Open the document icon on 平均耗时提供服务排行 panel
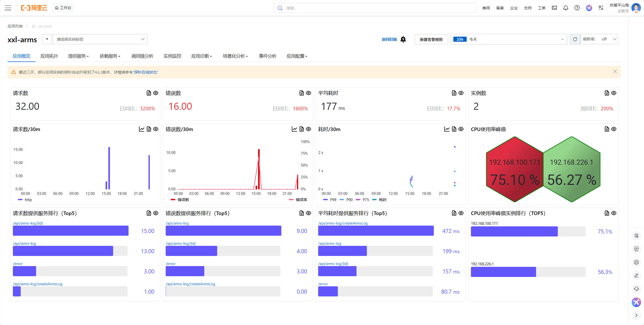The height and width of the screenshot is (325, 644). point(454,213)
